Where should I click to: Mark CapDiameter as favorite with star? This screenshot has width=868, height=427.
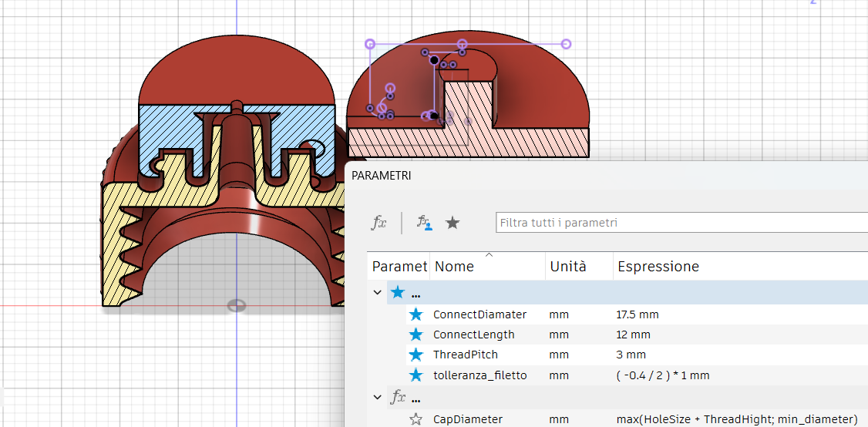[x=416, y=419]
